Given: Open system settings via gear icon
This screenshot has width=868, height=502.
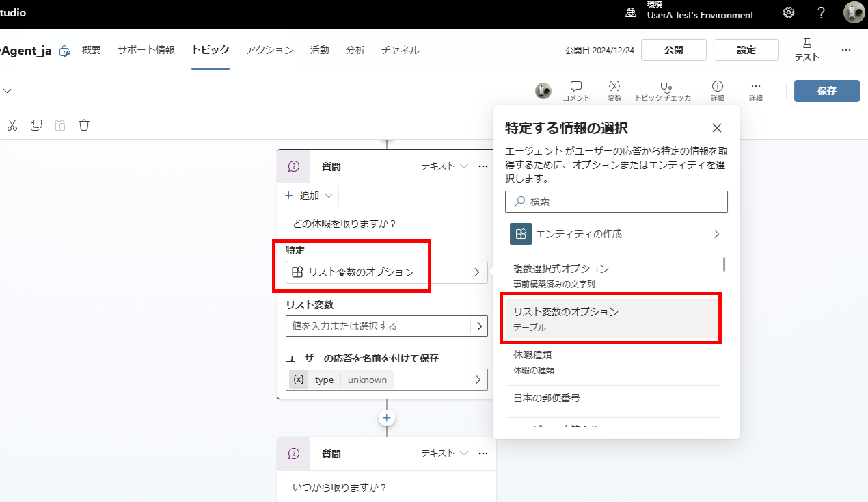Looking at the screenshot, I should pos(788,12).
